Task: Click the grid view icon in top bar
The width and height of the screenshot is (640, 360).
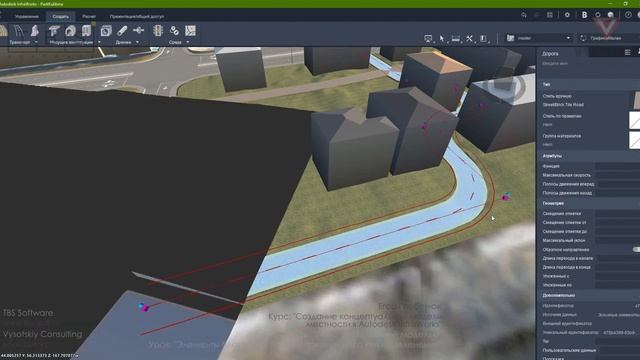Action: (x=550, y=15)
